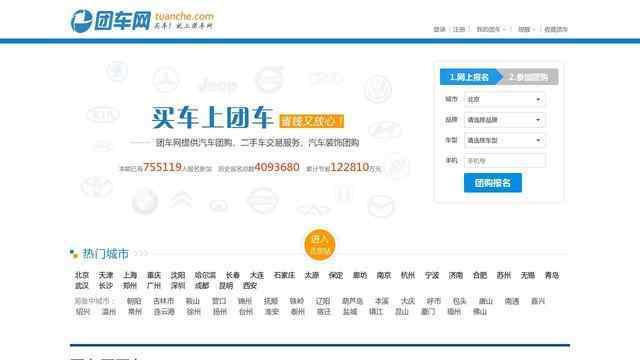
Task: Click the orange 进入团购站 circle button
Action: click(x=320, y=244)
